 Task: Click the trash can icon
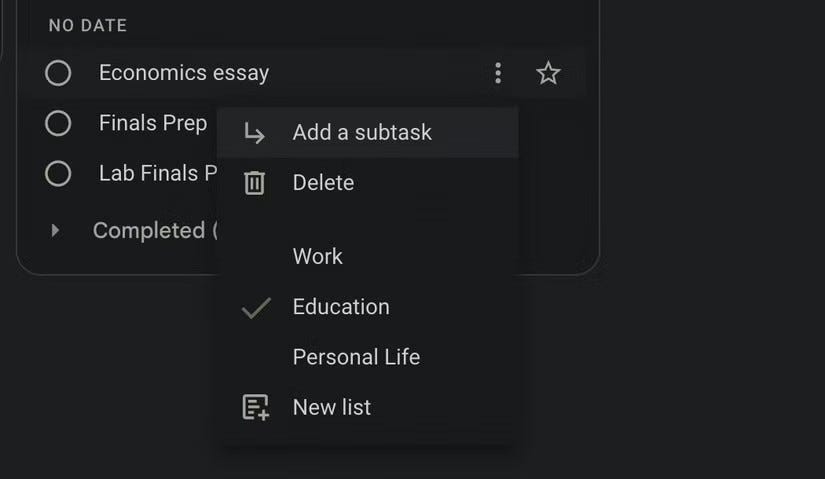[255, 183]
